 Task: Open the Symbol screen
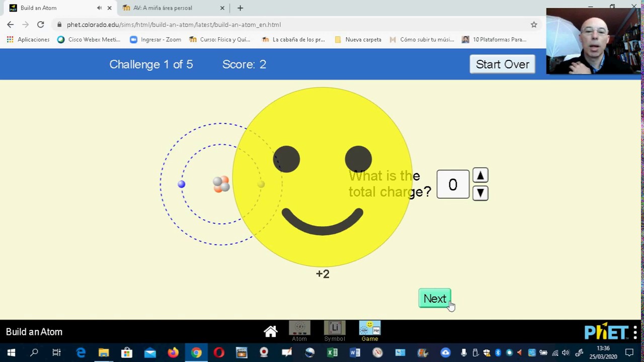(335, 332)
